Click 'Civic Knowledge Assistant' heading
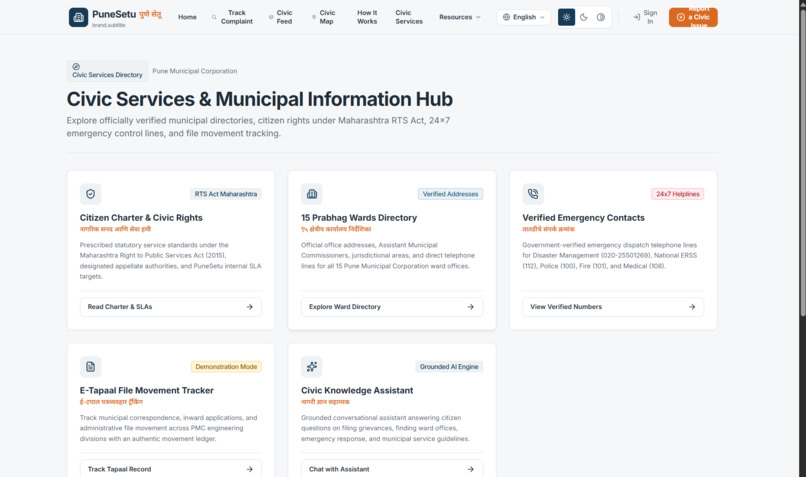 (357, 390)
